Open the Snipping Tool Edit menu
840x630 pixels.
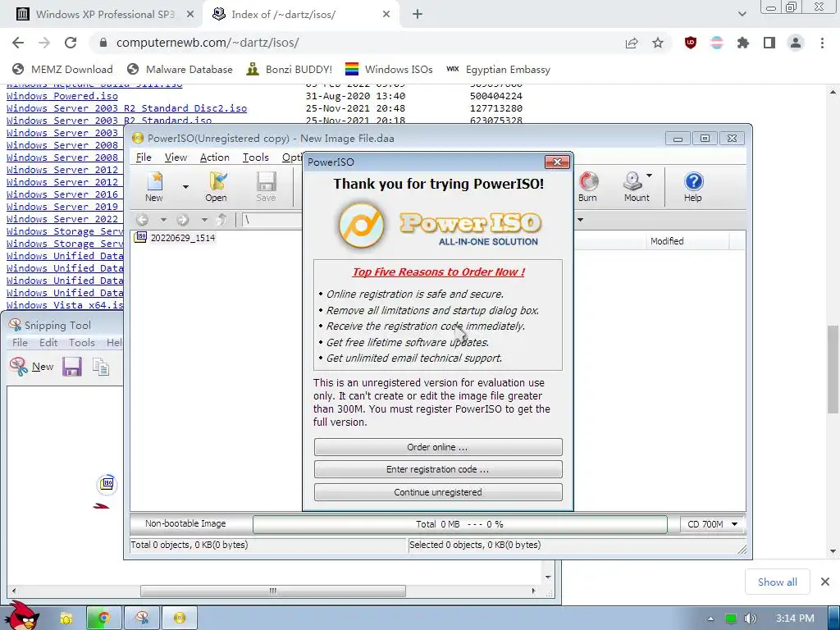(48, 342)
